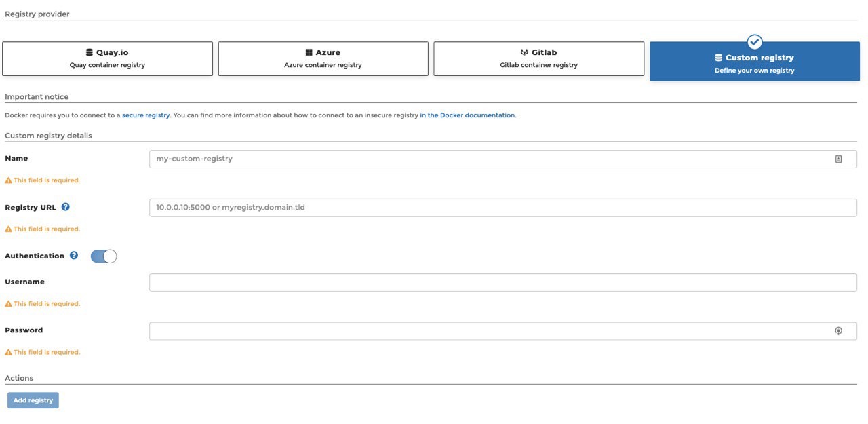Click the warning icon under the Name field
The height and width of the screenshot is (424, 868).
pos(8,181)
